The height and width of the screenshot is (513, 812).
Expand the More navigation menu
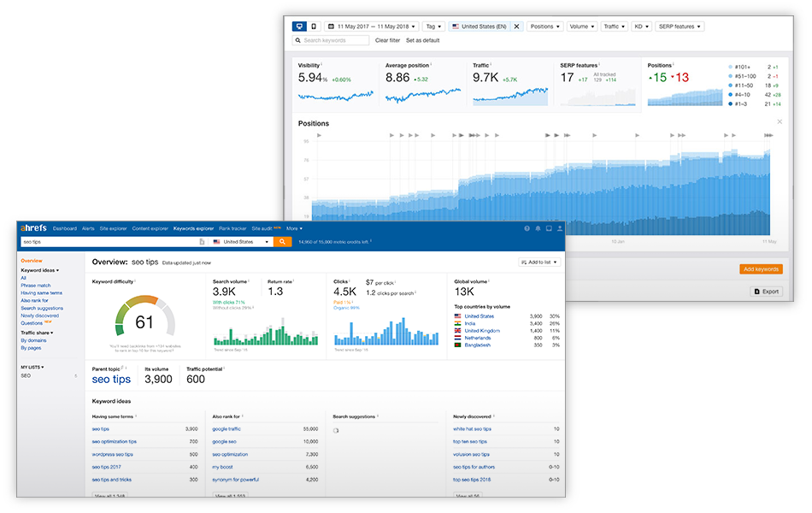(x=294, y=228)
